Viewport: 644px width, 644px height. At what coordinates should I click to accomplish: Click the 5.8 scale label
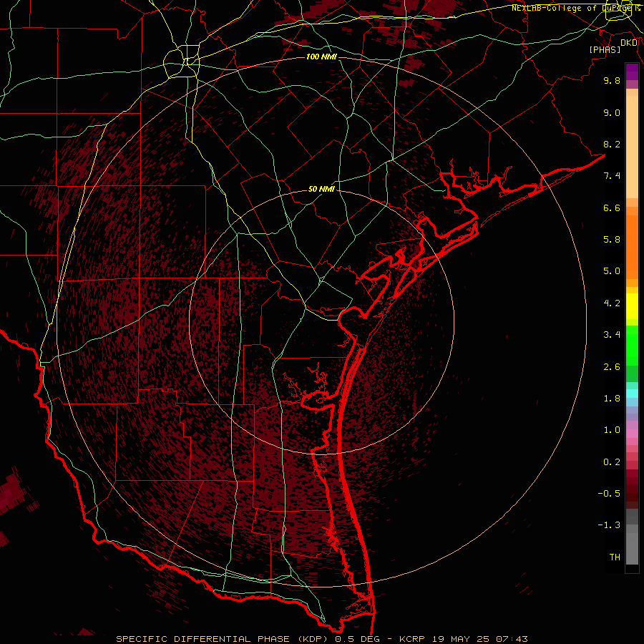click(612, 240)
